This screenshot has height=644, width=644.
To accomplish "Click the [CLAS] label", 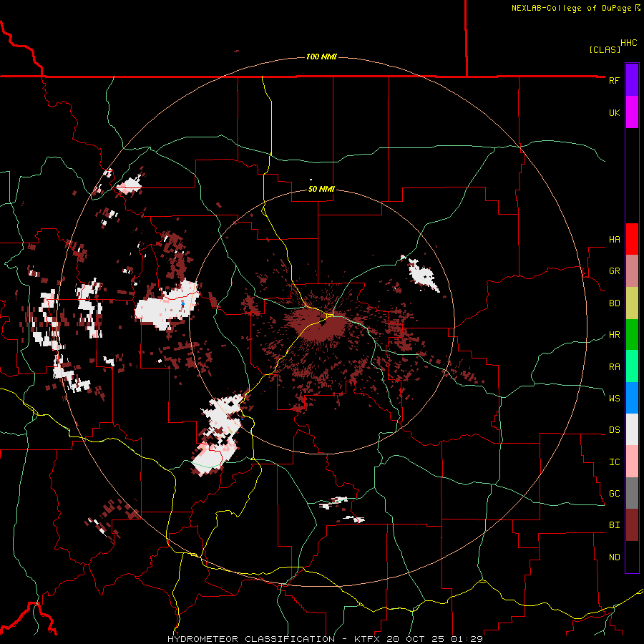I will (605, 49).
